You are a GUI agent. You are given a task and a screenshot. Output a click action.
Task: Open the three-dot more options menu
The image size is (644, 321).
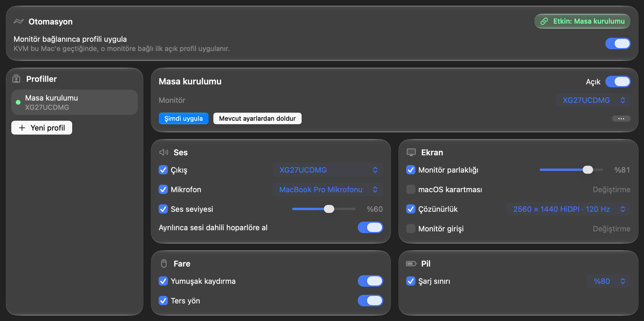coord(621,119)
